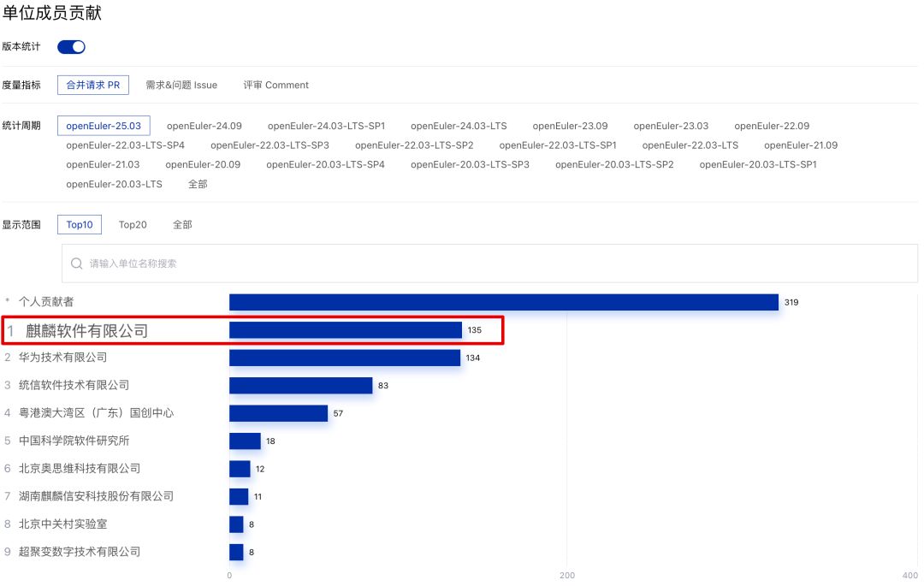Click the 单位成员贡献 heading

tap(52, 12)
